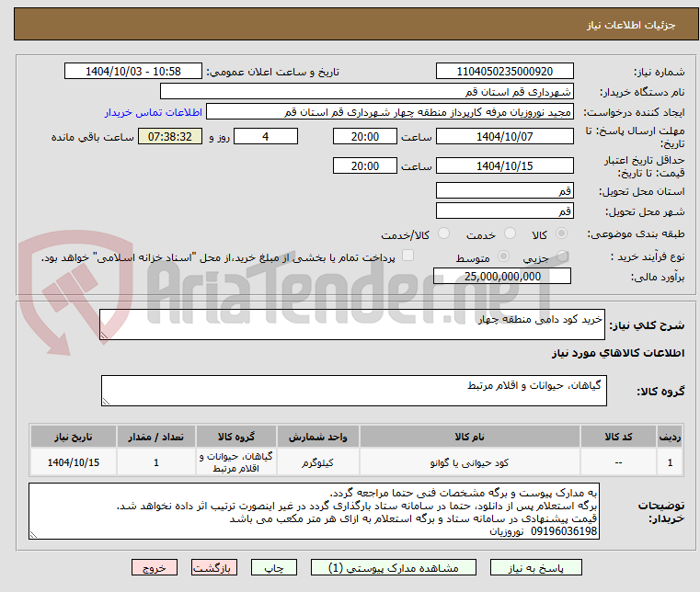The width and height of the screenshot is (700, 592).
Task: Click the جزئیات اطلاعات نیاز header title
Action: pyautogui.click(x=630, y=25)
